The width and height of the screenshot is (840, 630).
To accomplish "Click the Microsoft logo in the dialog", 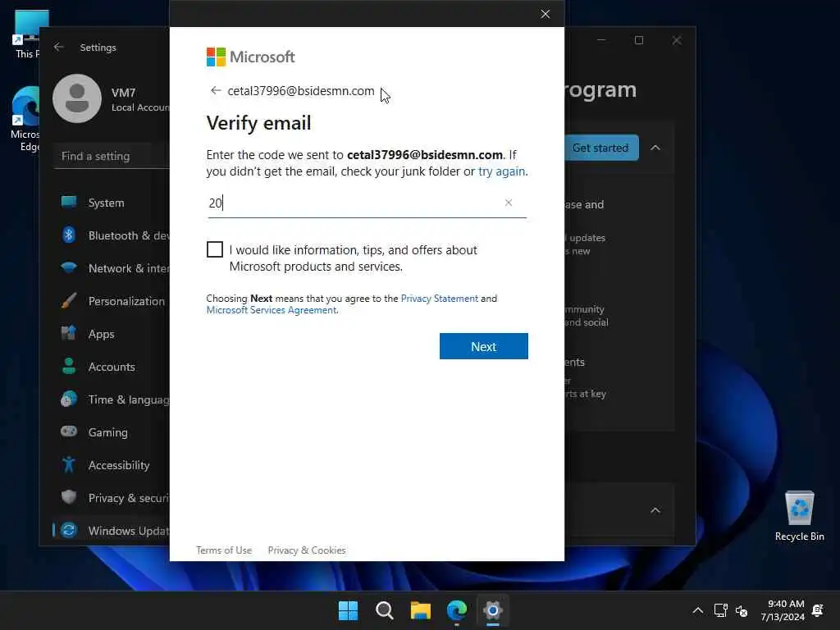I will [251, 57].
